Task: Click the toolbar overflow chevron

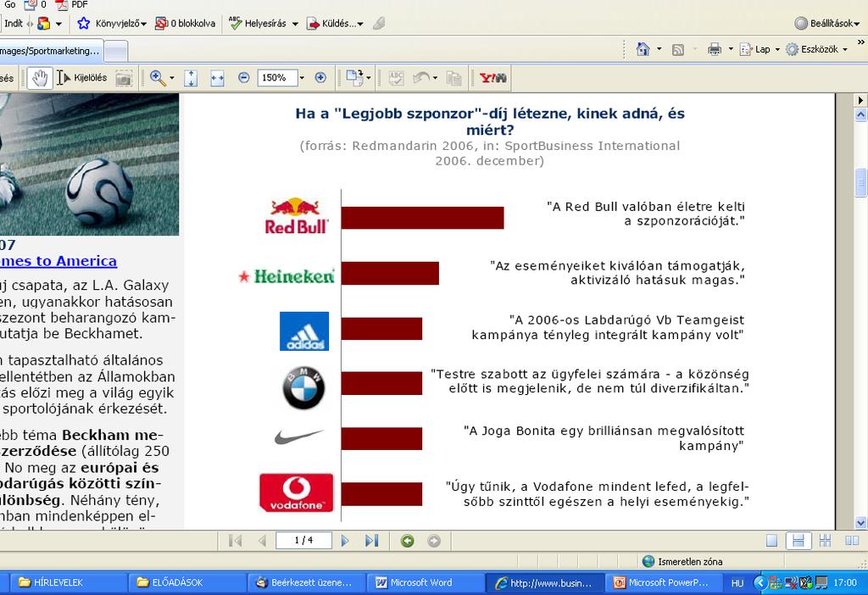Action: [861, 42]
